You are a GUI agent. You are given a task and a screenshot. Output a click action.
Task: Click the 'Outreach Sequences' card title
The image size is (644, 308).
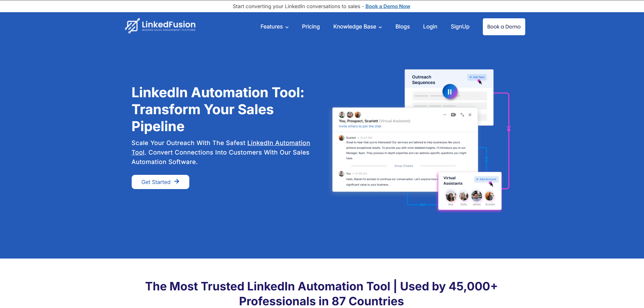(423, 80)
